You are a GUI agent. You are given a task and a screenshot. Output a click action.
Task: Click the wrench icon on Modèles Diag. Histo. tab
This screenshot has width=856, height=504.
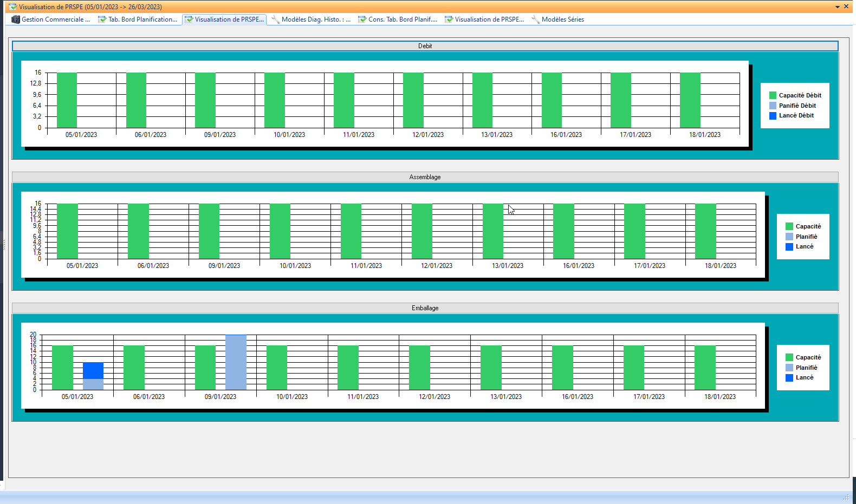(x=275, y=19)
